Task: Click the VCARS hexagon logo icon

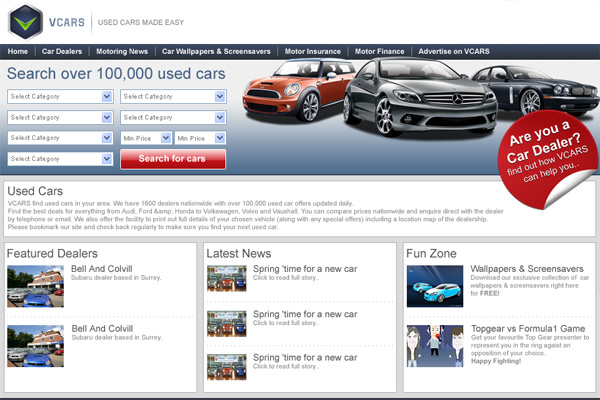Action: point(25,22)
